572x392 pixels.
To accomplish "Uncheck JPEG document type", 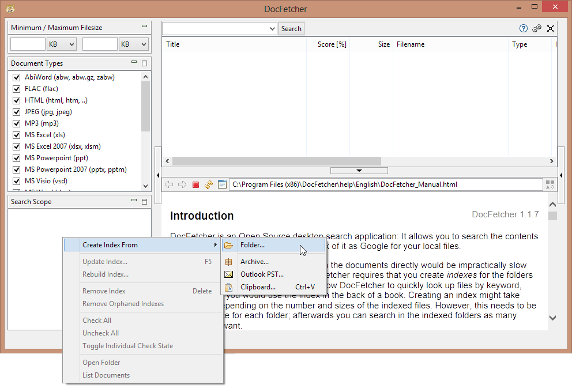I will pos(16,112).
